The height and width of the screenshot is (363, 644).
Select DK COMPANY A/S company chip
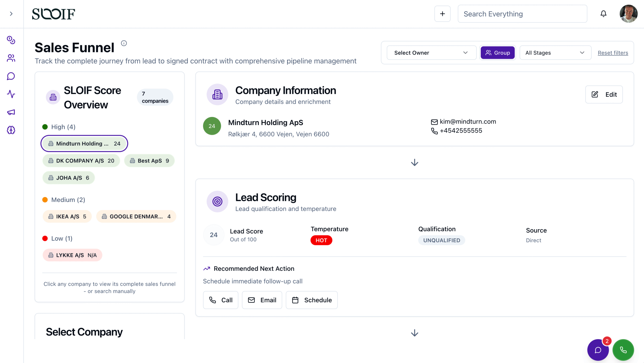tap(81, 161)
